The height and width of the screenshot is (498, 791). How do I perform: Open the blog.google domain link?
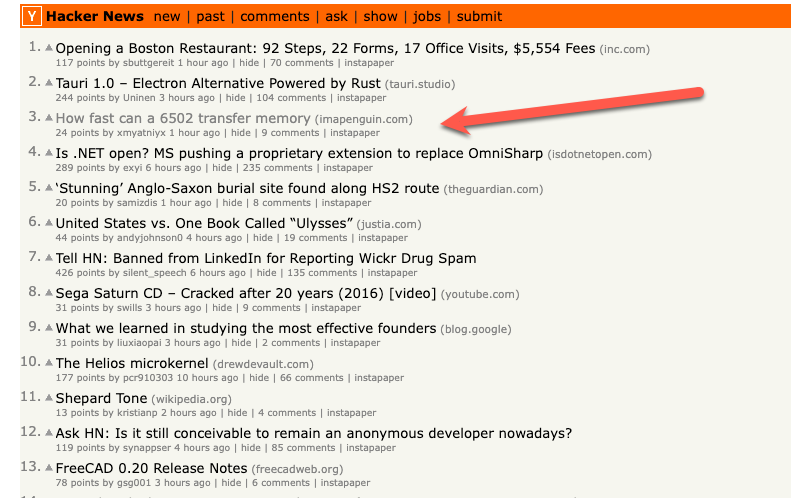pos(478,329)
